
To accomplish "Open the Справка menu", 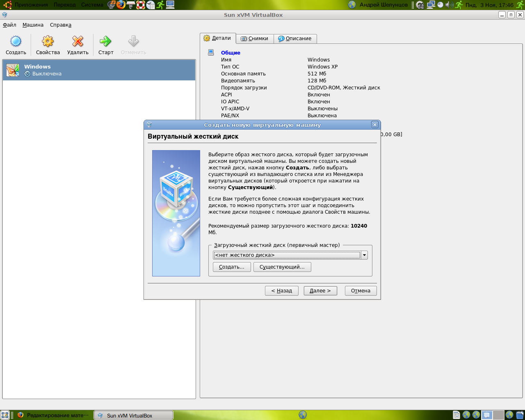I will coord(61,25).
